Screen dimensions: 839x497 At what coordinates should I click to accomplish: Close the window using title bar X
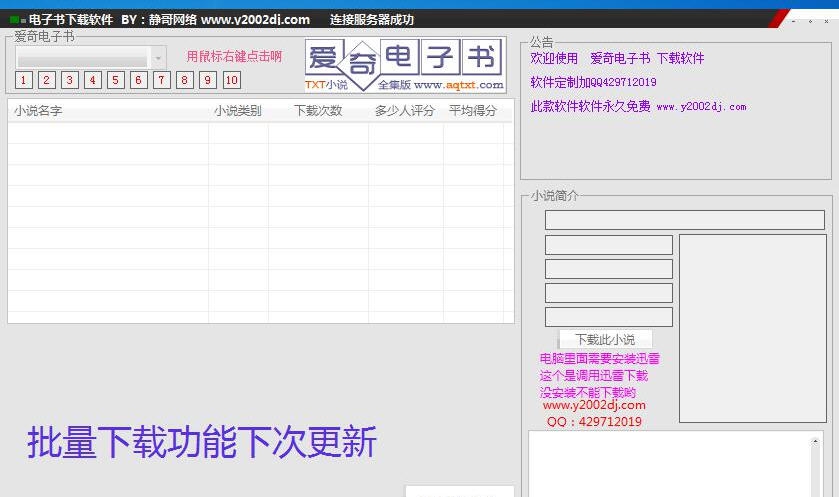tap(827, 21)
